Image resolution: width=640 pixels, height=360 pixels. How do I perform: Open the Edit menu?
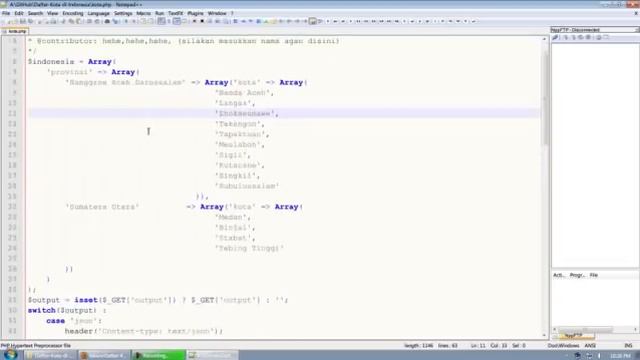pyautogui.click(x=19, y=13)
